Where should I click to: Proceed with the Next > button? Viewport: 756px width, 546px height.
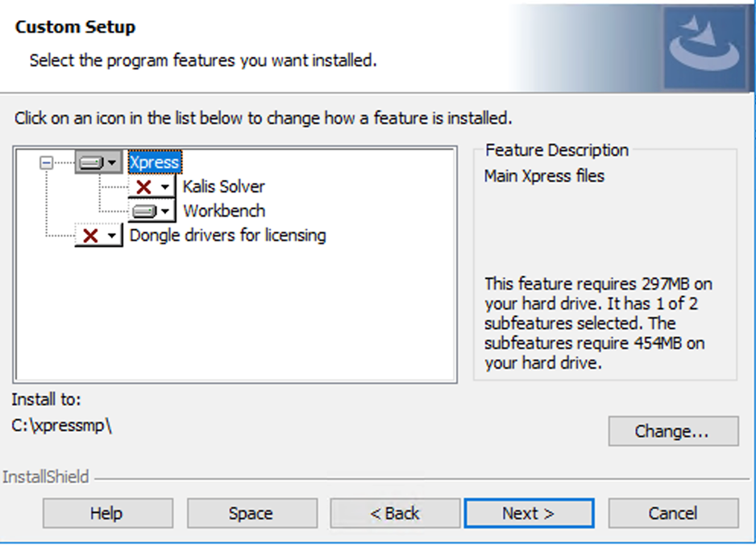(x=529, y=513)
